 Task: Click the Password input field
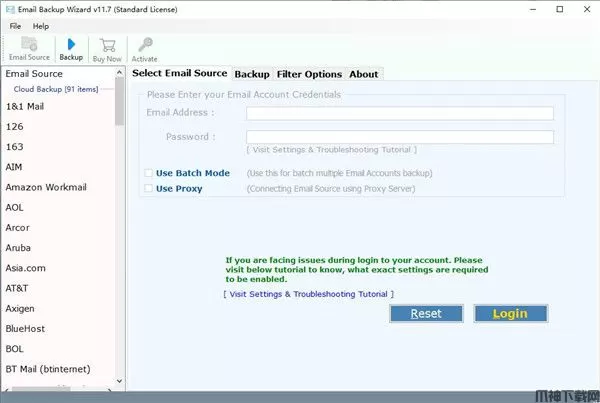click(x=400, y=137)
